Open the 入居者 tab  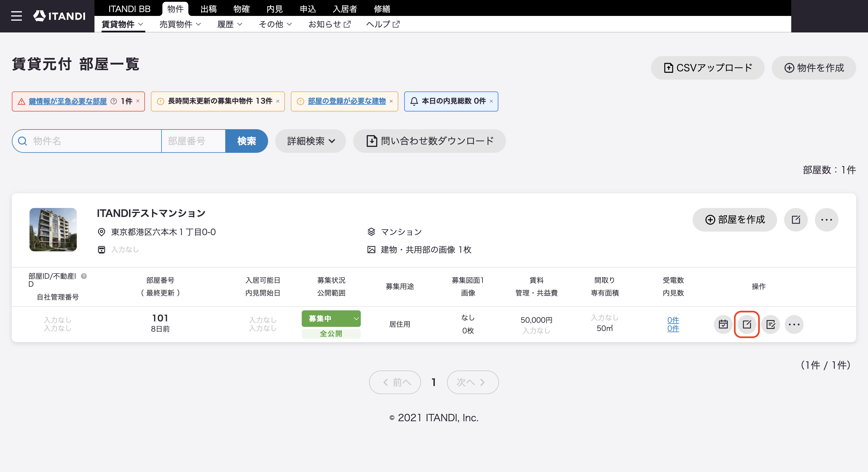pos(345,9)
